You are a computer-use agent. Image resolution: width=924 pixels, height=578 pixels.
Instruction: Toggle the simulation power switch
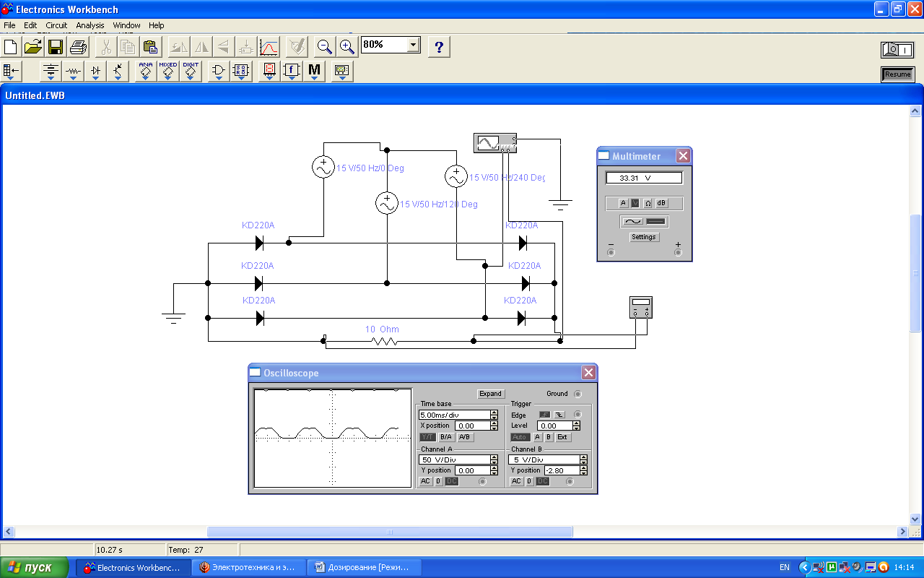[897, 50]
